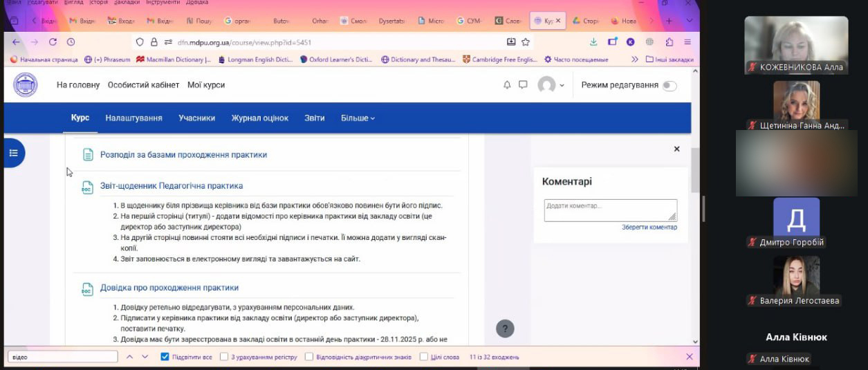Enable the З урахуванням регістру checkbox

click(224, 357)
